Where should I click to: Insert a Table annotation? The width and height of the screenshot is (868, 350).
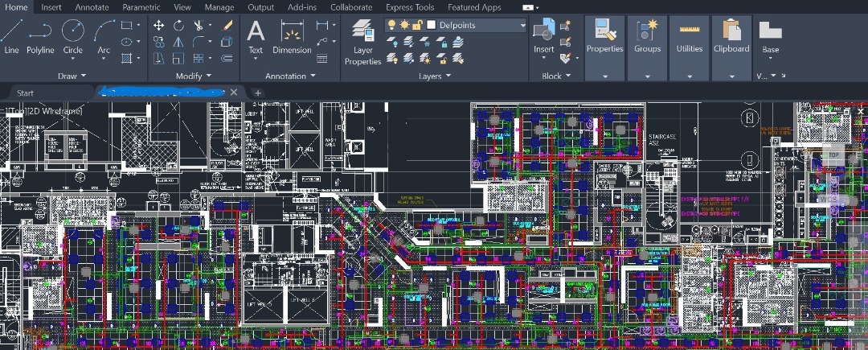(322, 58)
